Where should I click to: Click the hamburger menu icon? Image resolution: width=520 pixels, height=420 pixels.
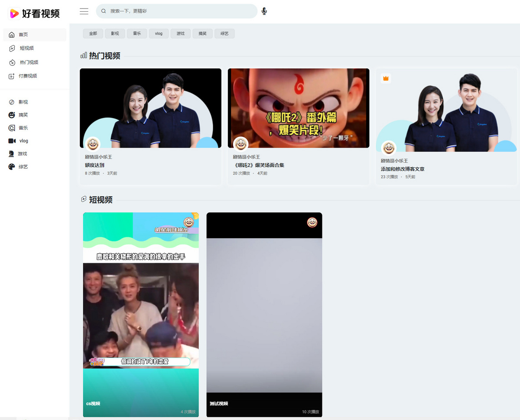pos(84,11)
